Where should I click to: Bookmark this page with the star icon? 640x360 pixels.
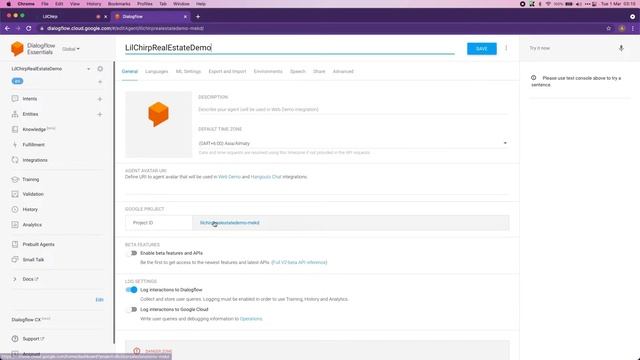tap(609, 28)
